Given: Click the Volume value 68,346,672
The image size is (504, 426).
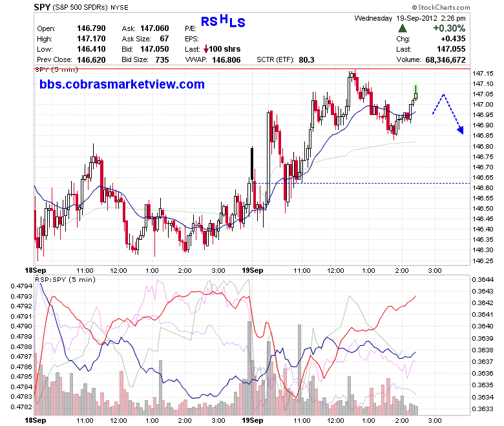Looking at the screenshot, I should 445,60.
